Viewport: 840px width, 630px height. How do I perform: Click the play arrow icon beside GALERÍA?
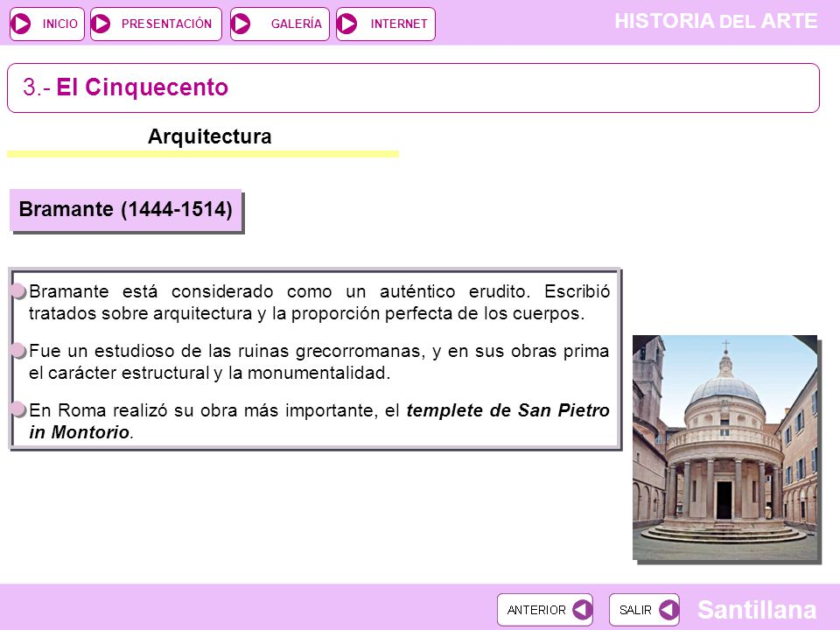coord(241,24)
